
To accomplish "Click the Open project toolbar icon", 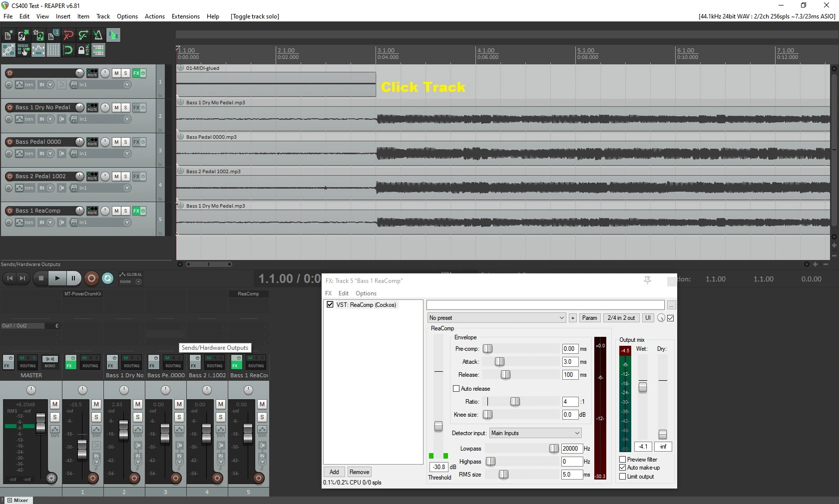I will 23,35.
